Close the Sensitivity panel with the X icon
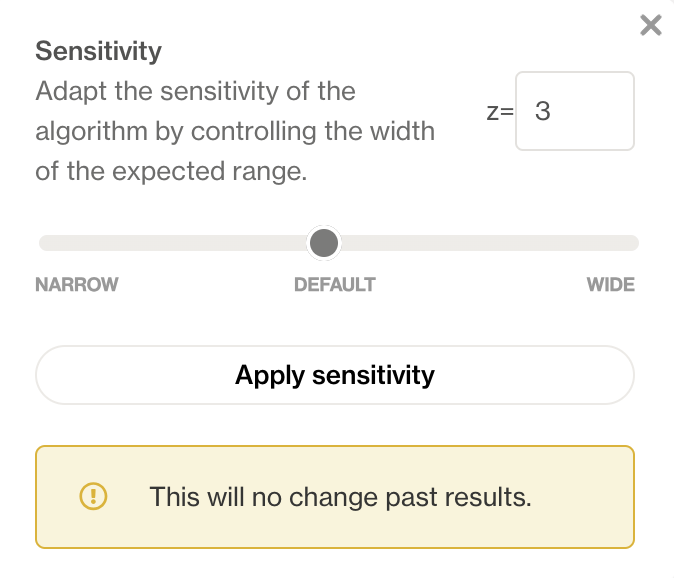The image size is (674, 578). click(x=650, y=25)
